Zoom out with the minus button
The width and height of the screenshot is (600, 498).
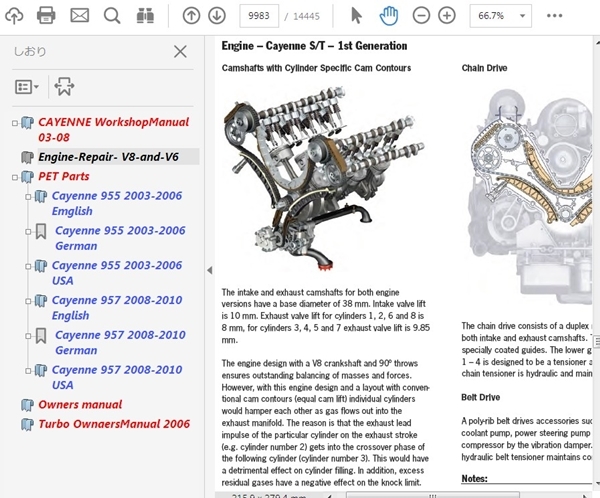tap(421, 16)
